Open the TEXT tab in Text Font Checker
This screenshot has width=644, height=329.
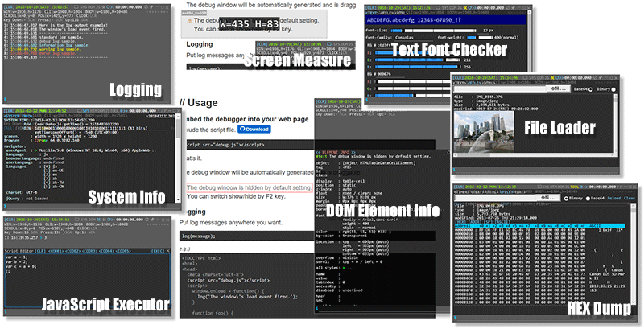click(x=372, y=13)
